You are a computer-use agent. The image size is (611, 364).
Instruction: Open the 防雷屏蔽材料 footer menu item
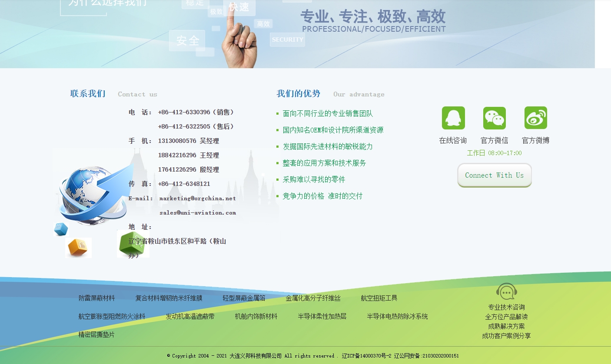pos(96,298)
